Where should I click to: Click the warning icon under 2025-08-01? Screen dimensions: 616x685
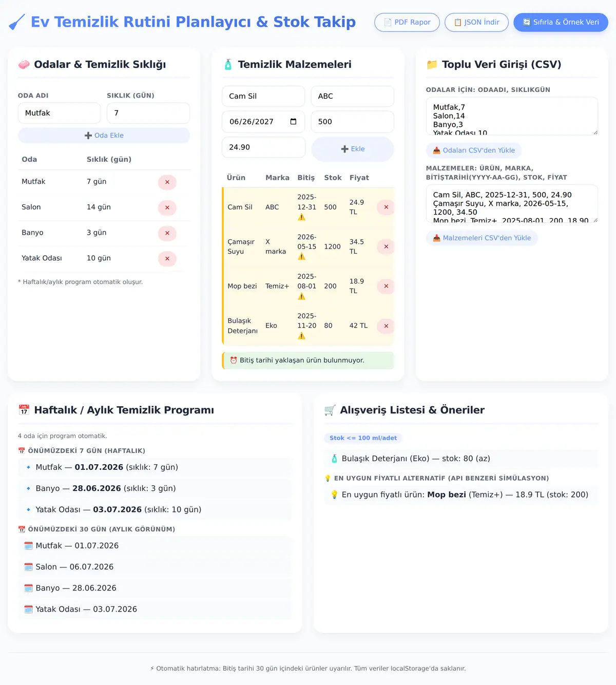tap(301, 296)
